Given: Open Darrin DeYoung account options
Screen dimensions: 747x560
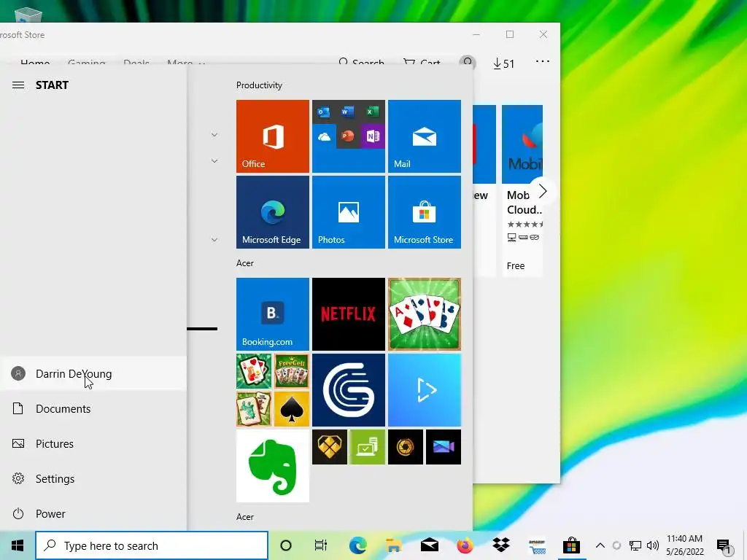Looking at the screenshot, I should coord(93,374).
